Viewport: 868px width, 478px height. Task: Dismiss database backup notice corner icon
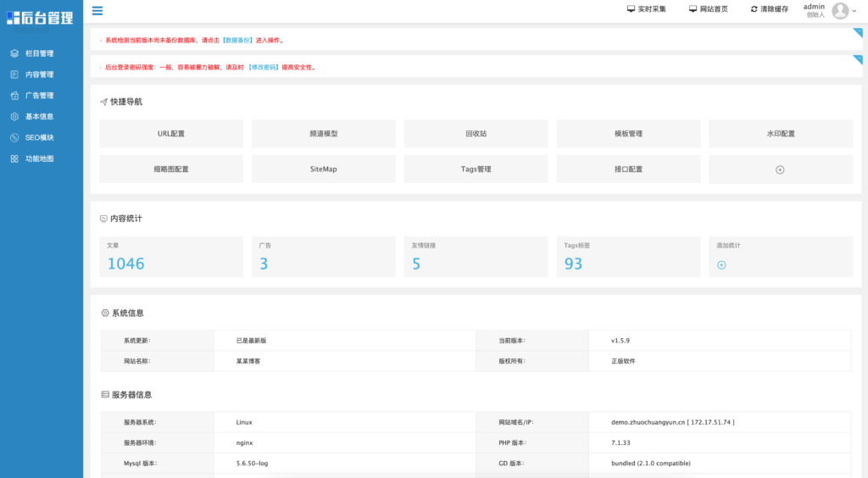[x=858, y=33]
